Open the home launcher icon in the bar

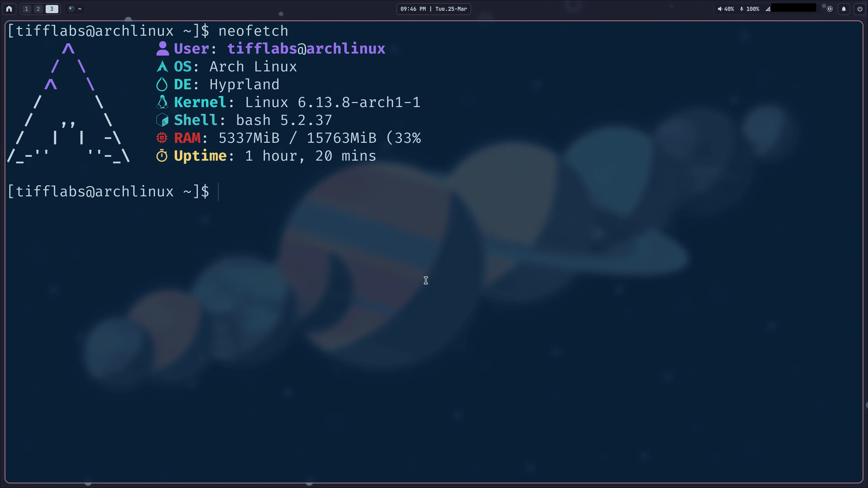click(x=9, y=9)
